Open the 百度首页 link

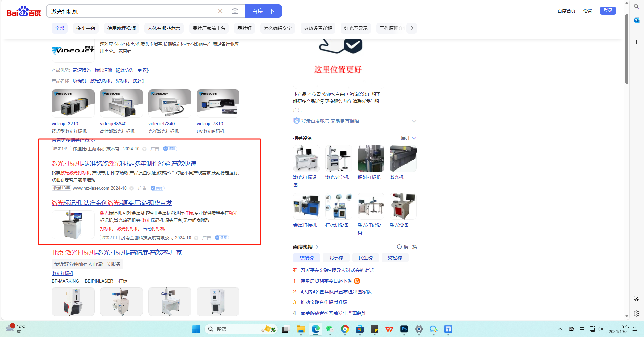coord(566,11)
